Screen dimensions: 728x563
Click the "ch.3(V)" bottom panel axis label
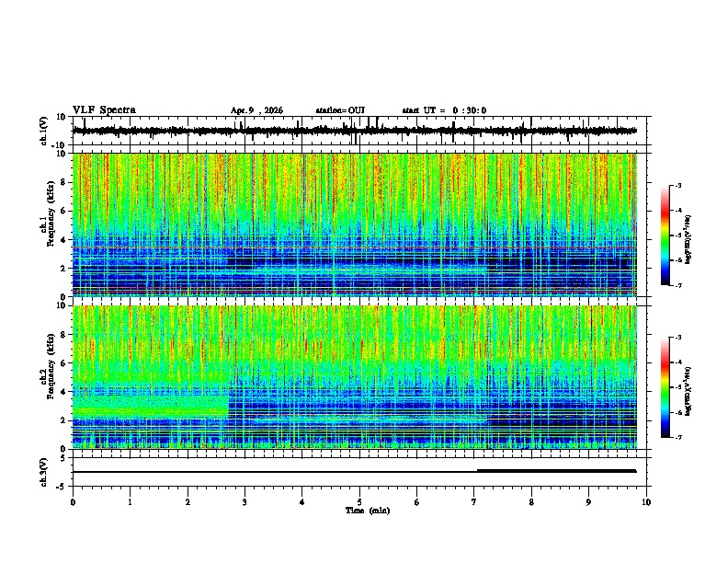coord(44,472)
